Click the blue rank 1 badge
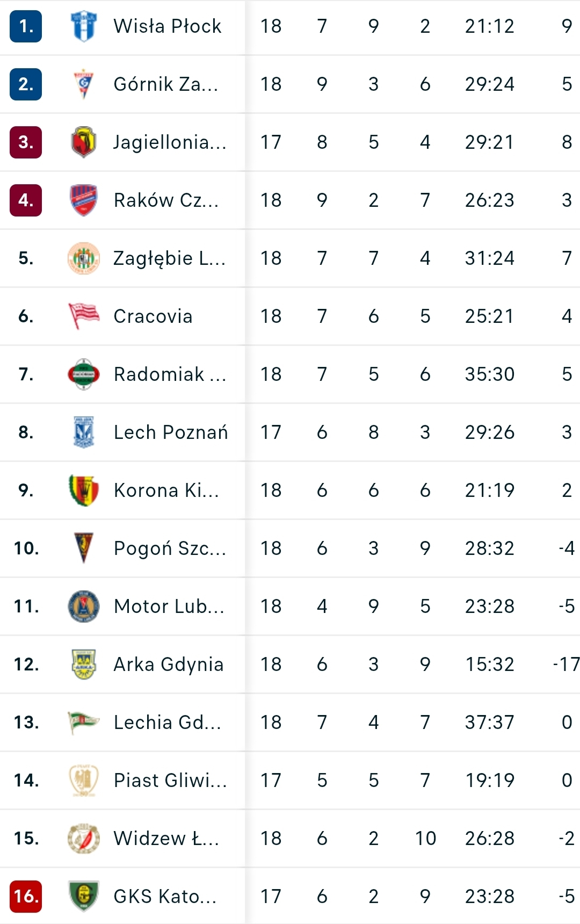 pos(26,26)
